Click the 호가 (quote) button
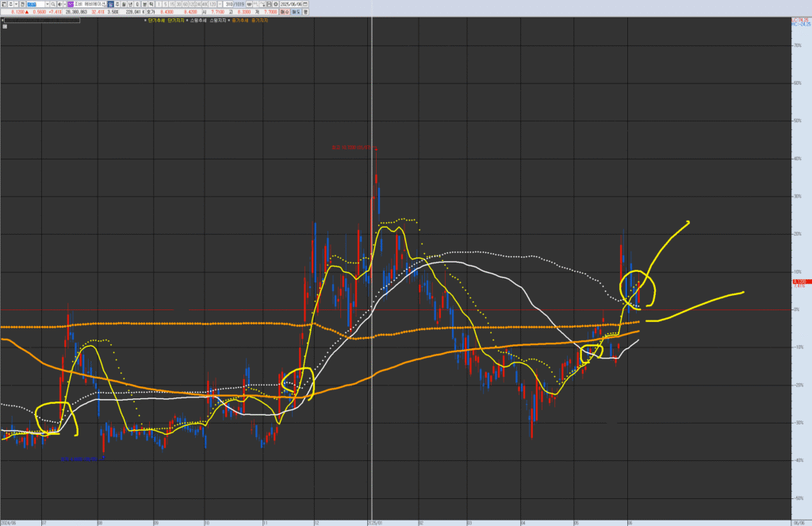Image resolution: width=812 pixels, height=526 pixels. coord(150,12)
